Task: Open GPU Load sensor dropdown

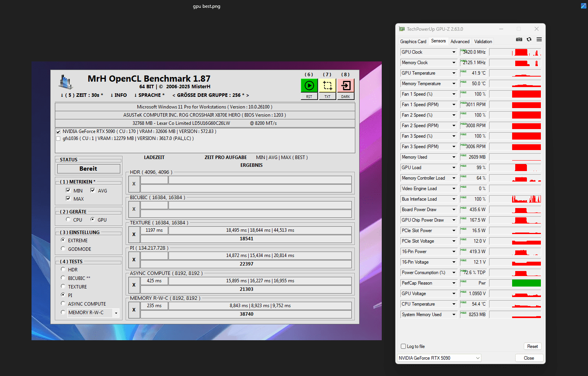Action: 454,168
